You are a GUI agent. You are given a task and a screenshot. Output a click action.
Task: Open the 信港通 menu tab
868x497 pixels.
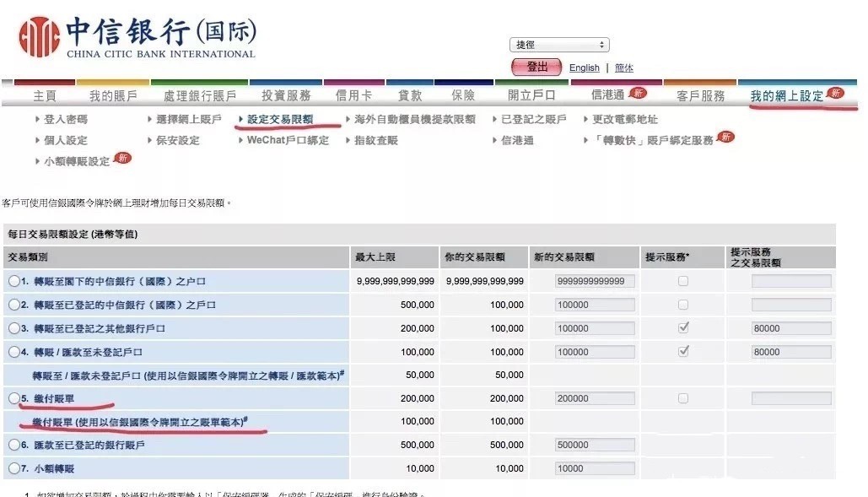click(608, 95)
